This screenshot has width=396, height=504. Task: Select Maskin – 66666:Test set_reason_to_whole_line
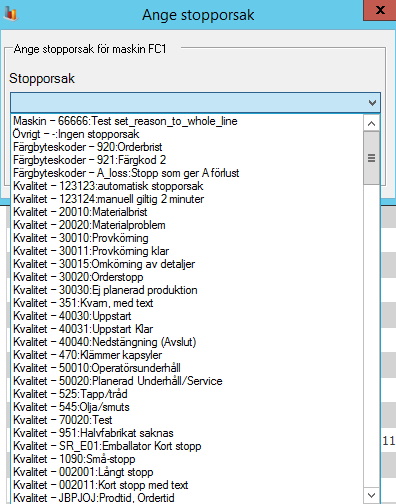tap(187, 121)
